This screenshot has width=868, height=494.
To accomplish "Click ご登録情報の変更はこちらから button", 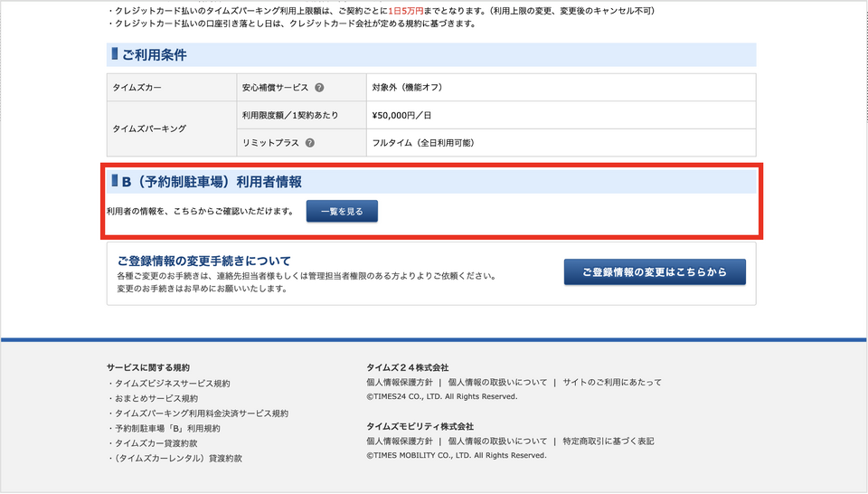I will coord(655,272).
